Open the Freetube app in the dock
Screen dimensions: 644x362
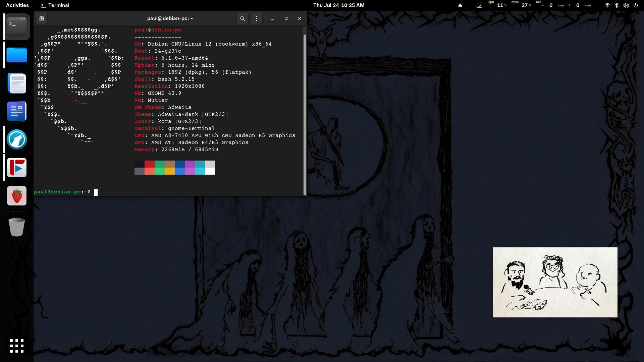pyautogui.click(x=17, y=168)
